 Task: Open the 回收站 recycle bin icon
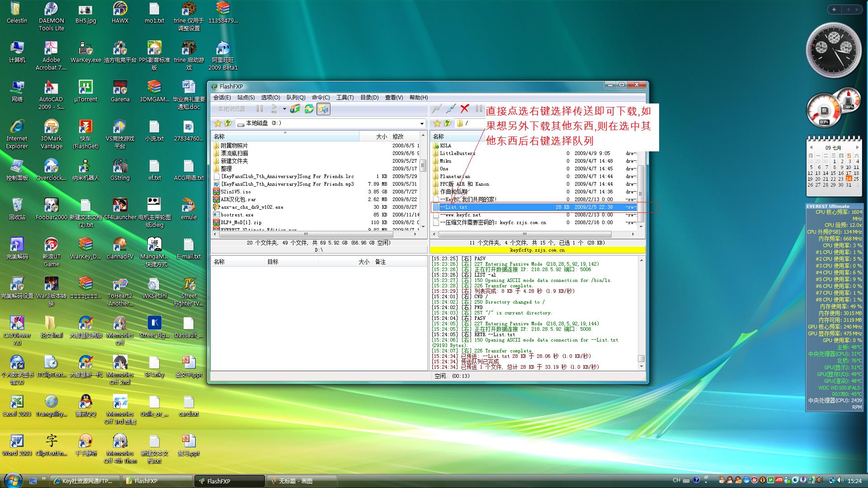click(x=17, y=209)
